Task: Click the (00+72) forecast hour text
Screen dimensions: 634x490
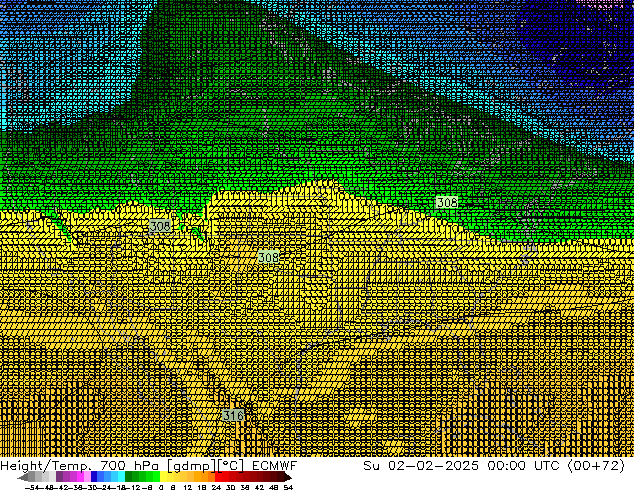Action: [x=596, y=466]
